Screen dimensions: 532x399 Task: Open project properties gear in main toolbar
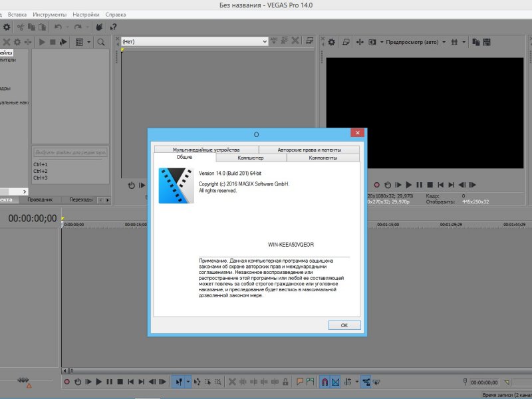coord(7,27)
